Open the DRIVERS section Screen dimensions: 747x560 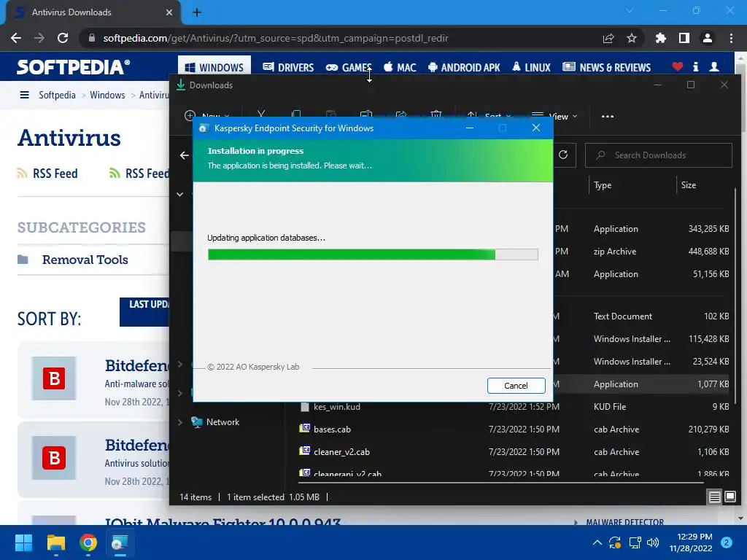pos(288,67)
